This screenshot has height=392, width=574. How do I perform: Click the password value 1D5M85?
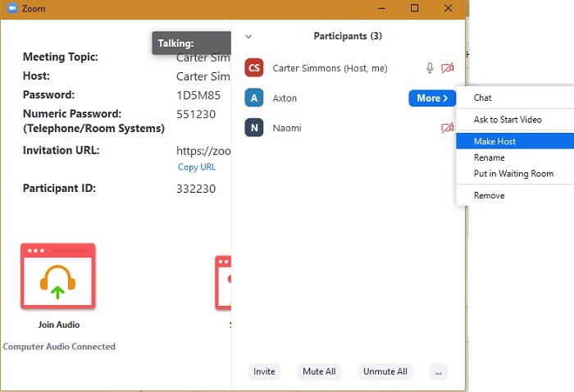pyautogui.click(x=198, y=95)
